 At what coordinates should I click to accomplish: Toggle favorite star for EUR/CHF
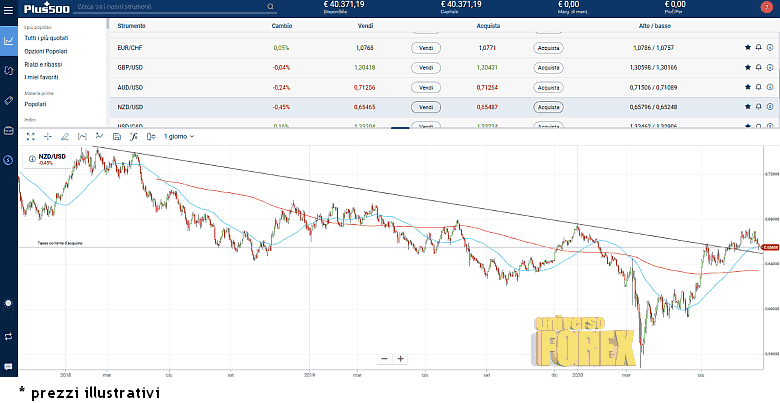click(747, 47)
